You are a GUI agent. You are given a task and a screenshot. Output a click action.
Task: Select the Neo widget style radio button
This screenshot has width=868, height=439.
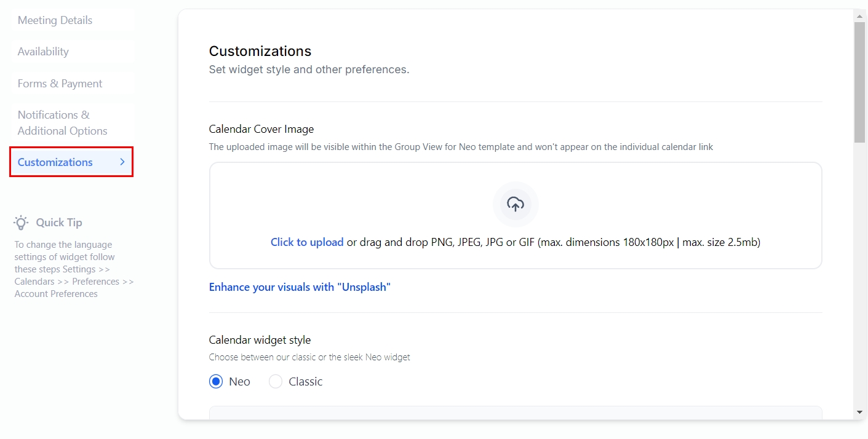coord(216,382)
